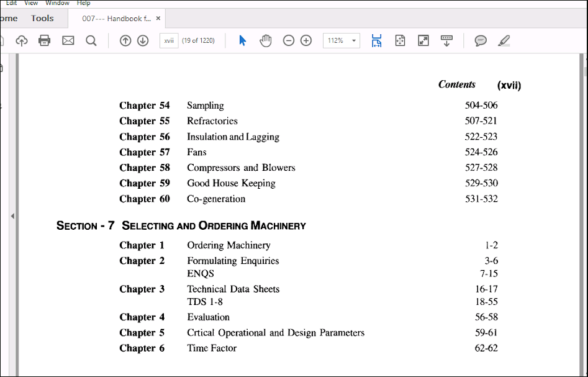The image size is (588, 377).
Task: Click the 'Co-generation' entry
Action: point(216,199)
